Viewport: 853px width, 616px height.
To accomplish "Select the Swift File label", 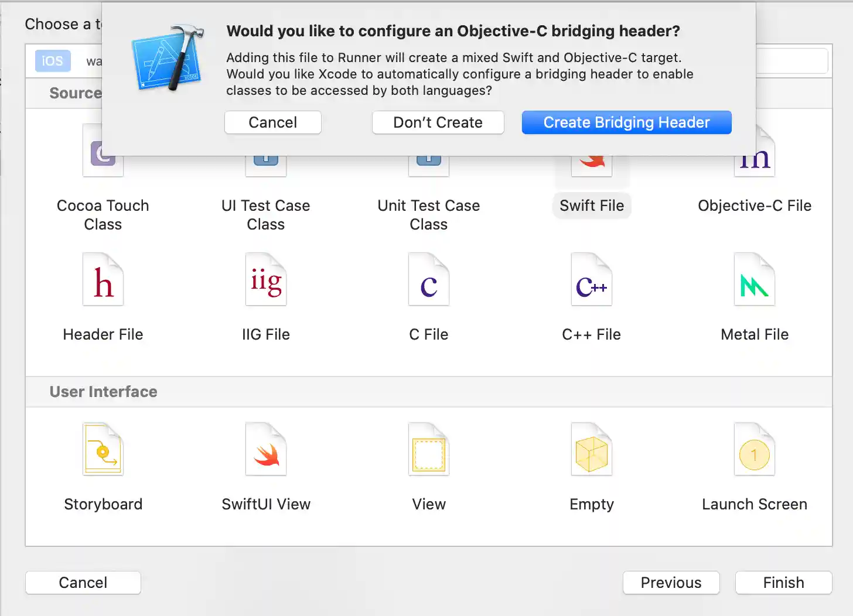I will click(592, 206).
